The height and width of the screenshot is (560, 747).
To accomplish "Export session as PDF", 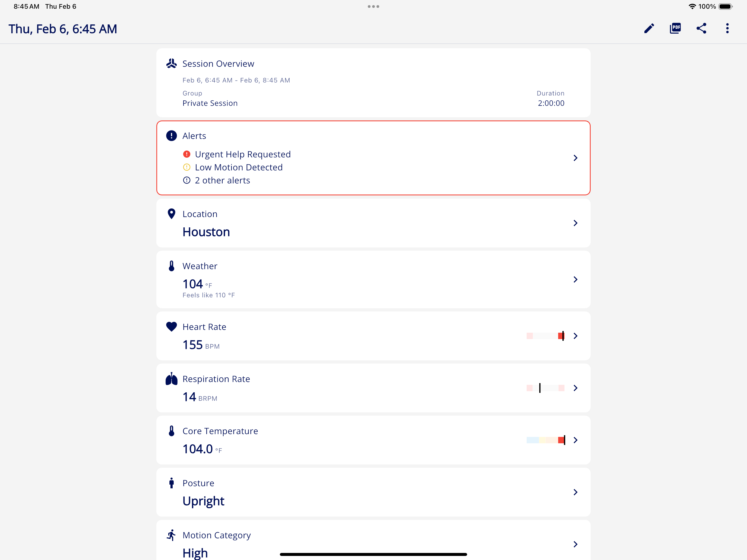I will tap(675, 28).
